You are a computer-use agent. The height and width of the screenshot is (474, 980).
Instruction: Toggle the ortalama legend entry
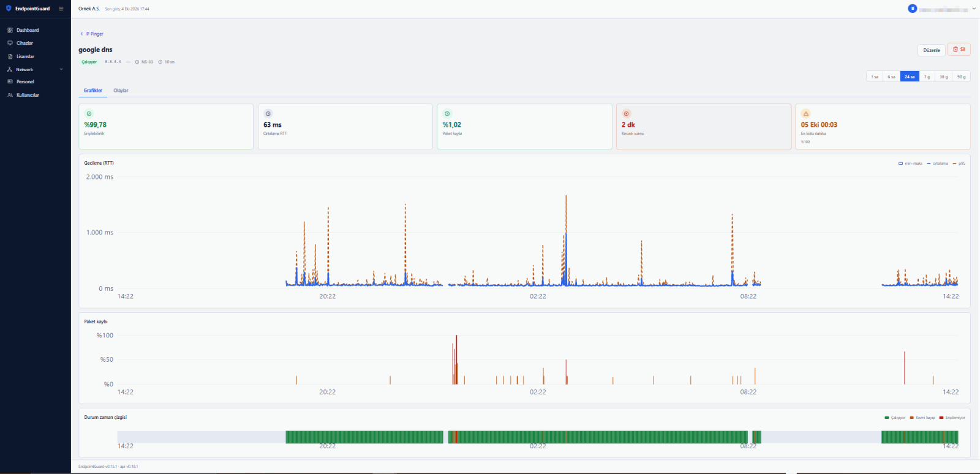click(x=938, y=164)
